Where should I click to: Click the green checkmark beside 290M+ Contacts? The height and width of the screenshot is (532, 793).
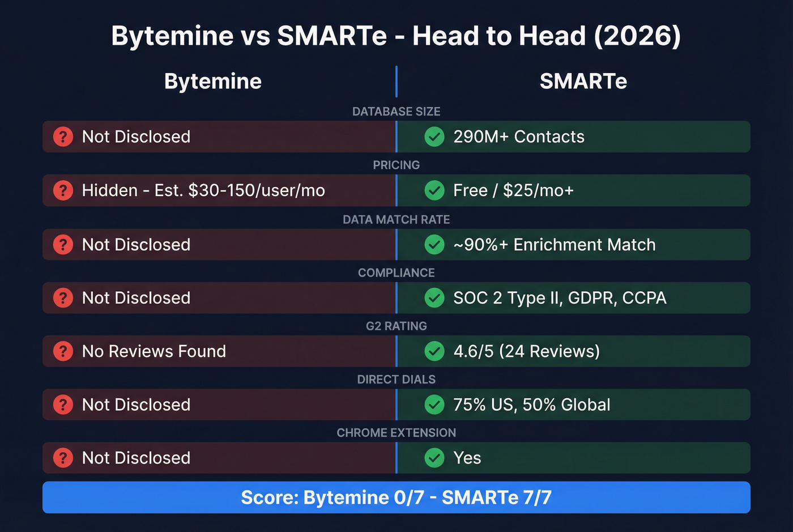[x=434, y=137]
